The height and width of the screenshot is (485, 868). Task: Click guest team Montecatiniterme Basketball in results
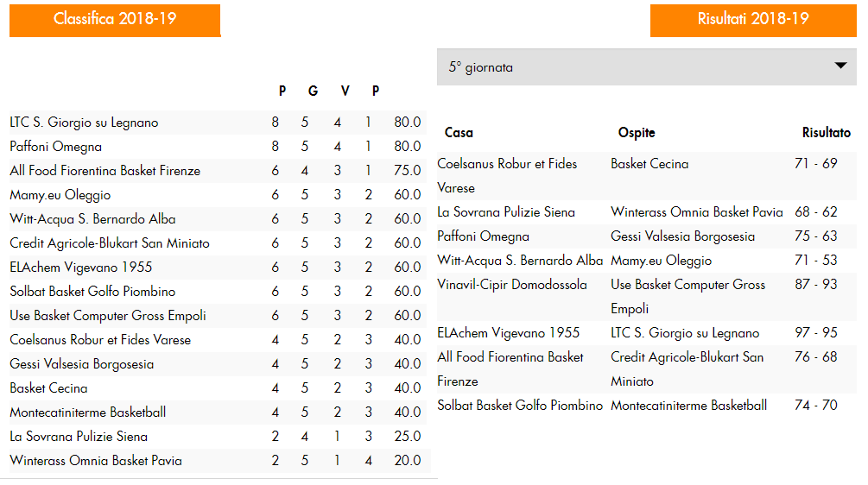(688, 406)
